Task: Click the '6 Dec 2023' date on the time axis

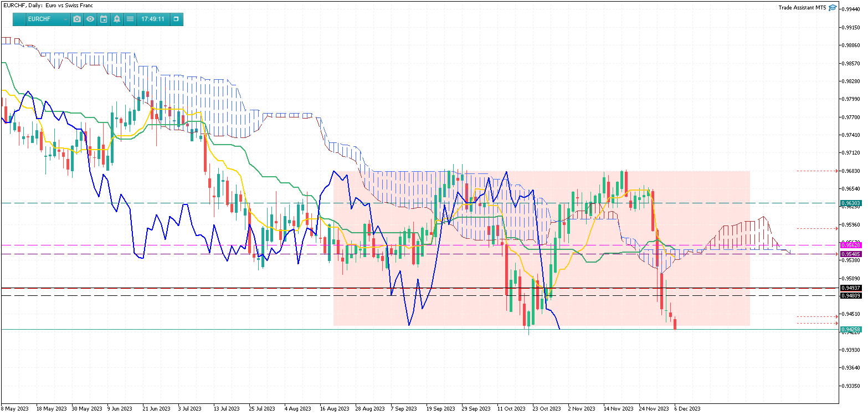Action: [x=687, y=409]
